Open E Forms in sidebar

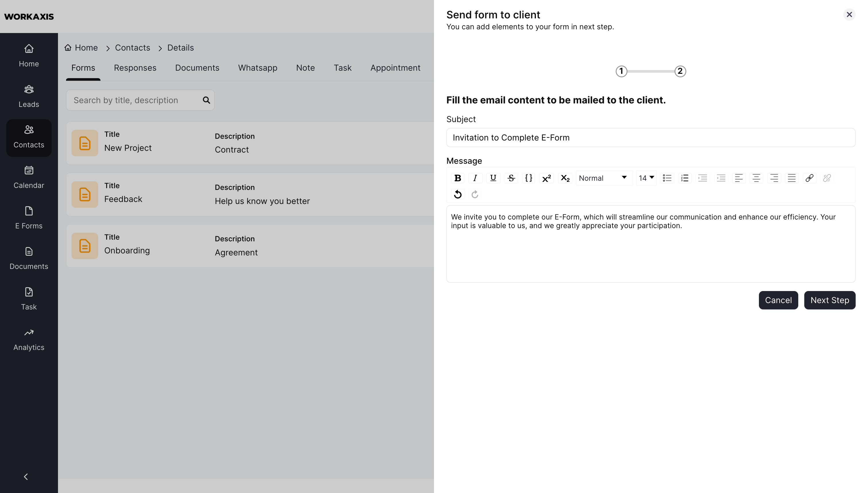point(29,218)
